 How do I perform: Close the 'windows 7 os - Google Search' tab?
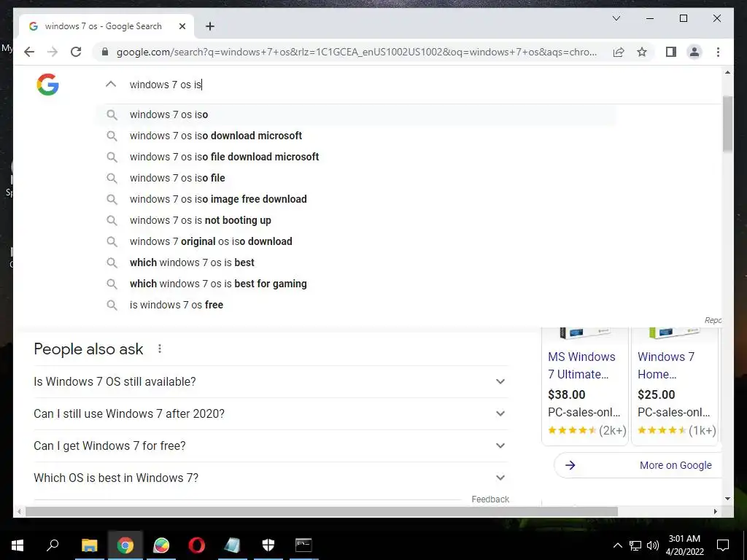[182, 26]
